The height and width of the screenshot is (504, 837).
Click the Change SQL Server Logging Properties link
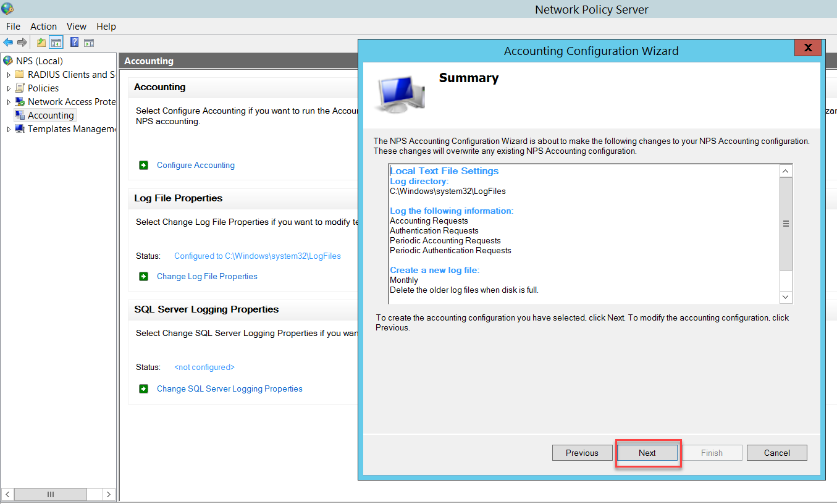tap(230, 388)
